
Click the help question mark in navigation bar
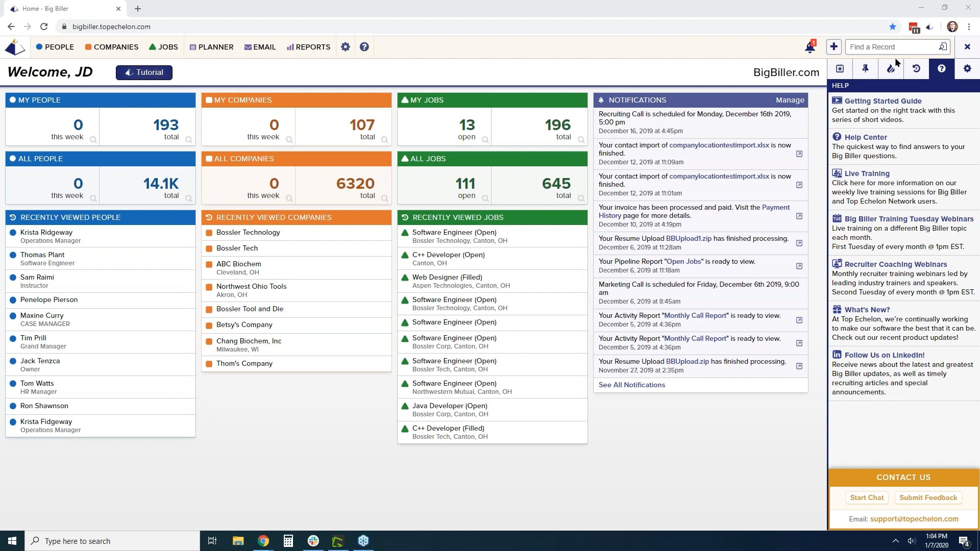[x=364, y=47]
